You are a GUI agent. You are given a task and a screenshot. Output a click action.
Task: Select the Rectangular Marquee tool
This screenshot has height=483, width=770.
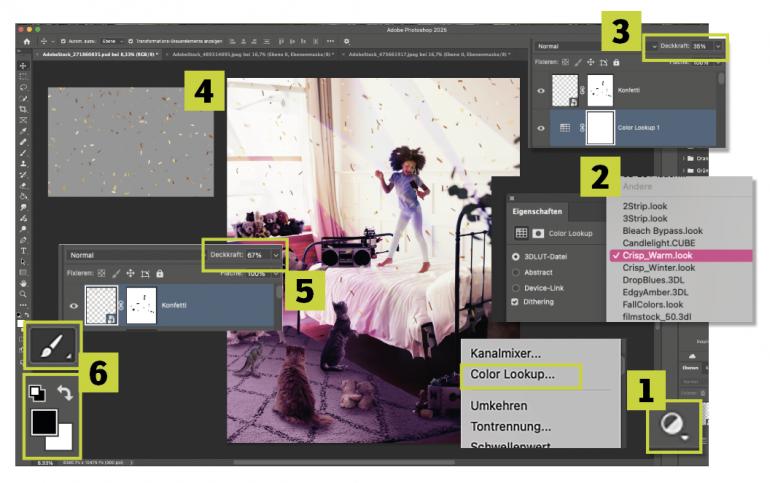[x=23, y=77]
